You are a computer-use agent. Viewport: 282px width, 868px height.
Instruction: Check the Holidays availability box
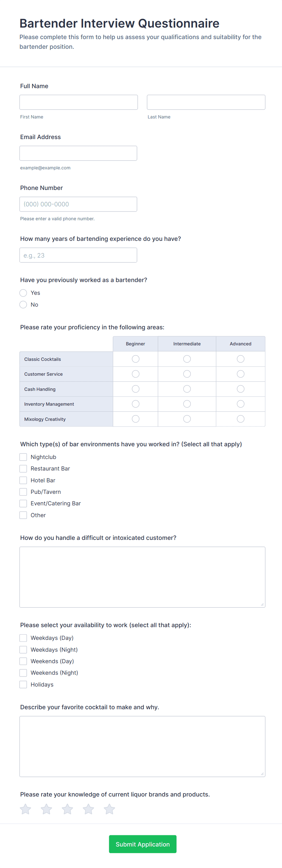click(23, 684)
